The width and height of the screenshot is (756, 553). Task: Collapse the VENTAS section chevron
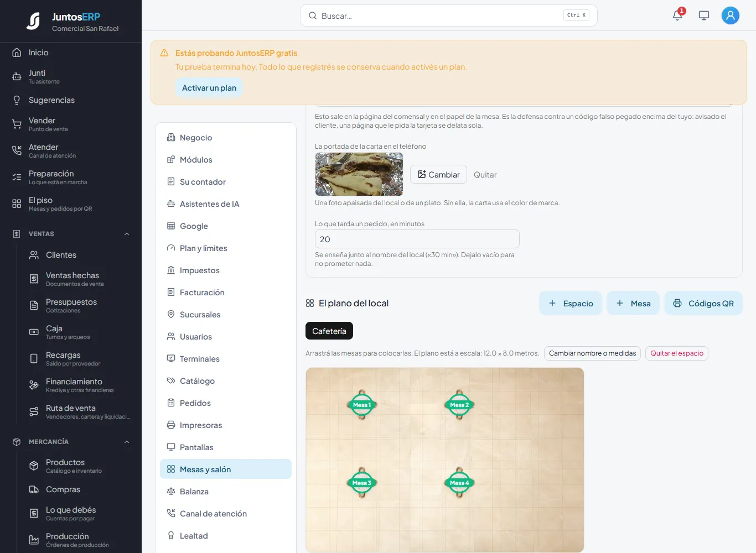click(127, 234)
